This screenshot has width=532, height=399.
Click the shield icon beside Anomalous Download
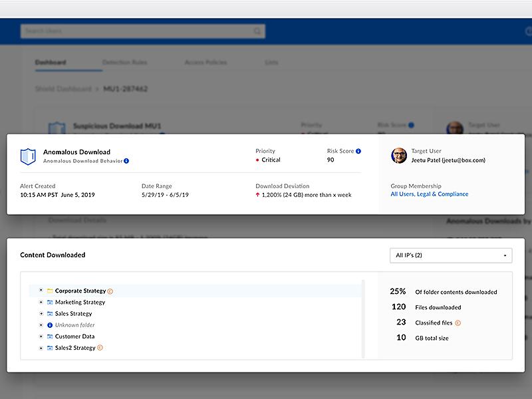click(28, 156)
